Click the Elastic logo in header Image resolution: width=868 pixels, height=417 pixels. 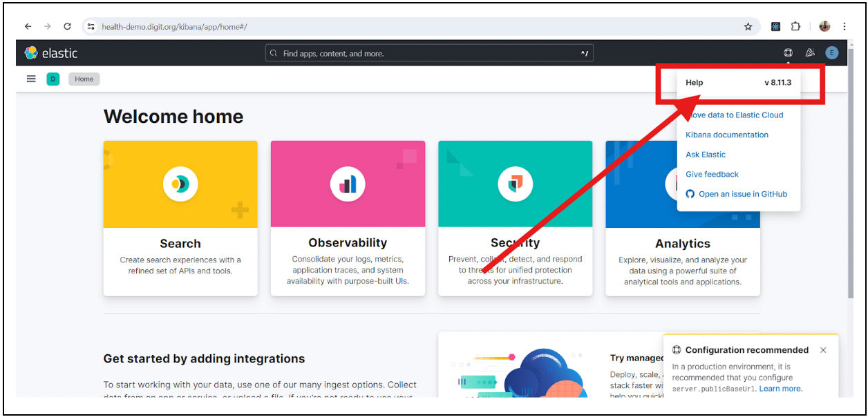click(x=51, y=53)
